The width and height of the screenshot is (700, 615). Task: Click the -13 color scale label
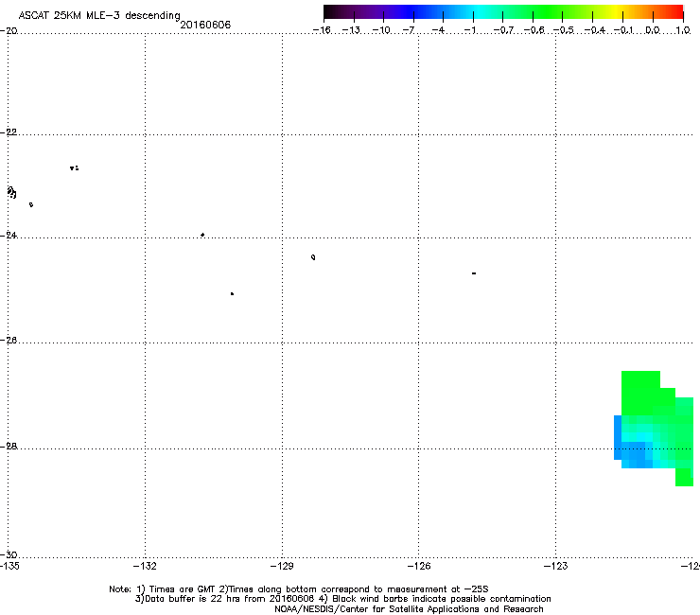point(351,30)
